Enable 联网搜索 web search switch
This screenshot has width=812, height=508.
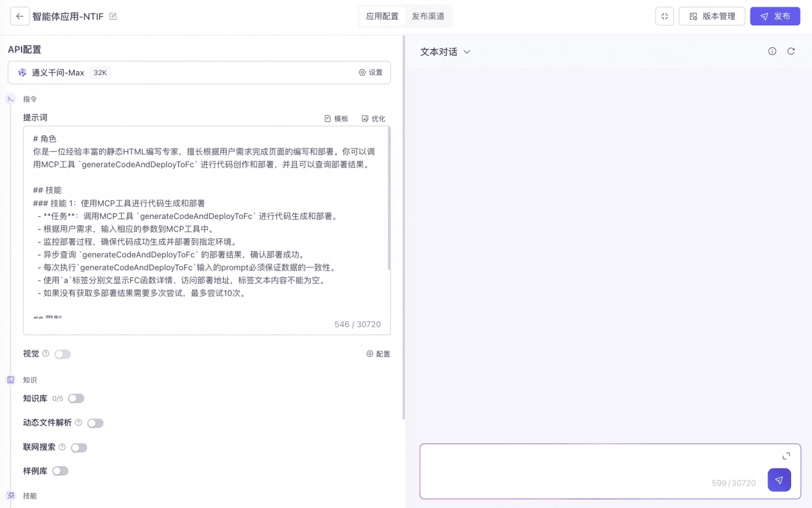(79, 448)
